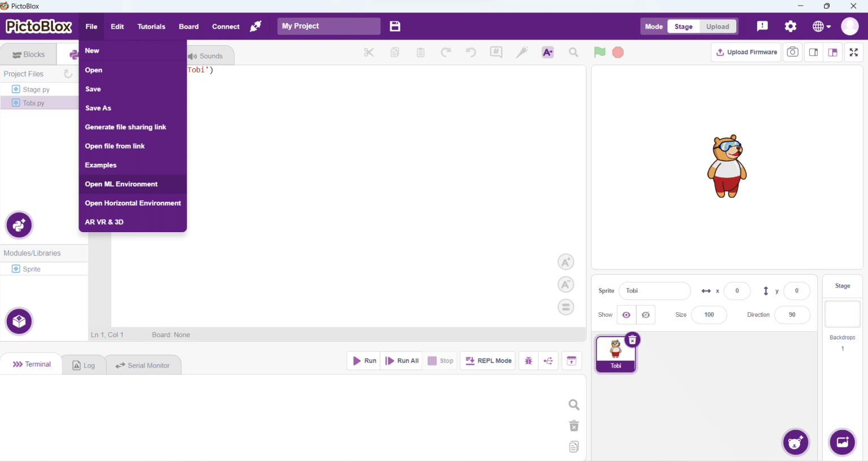Open the Board menu
This screenshot has width=868, height=462.
pos(189,27)
